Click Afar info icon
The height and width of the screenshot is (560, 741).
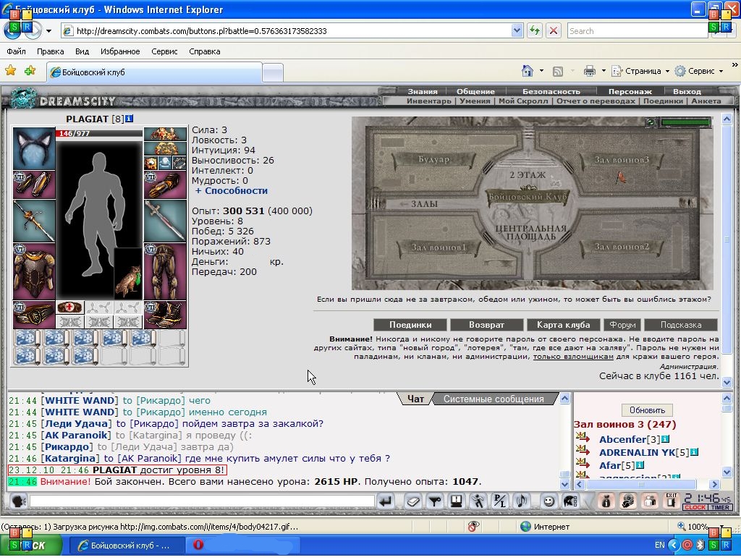tap(640, 465)
